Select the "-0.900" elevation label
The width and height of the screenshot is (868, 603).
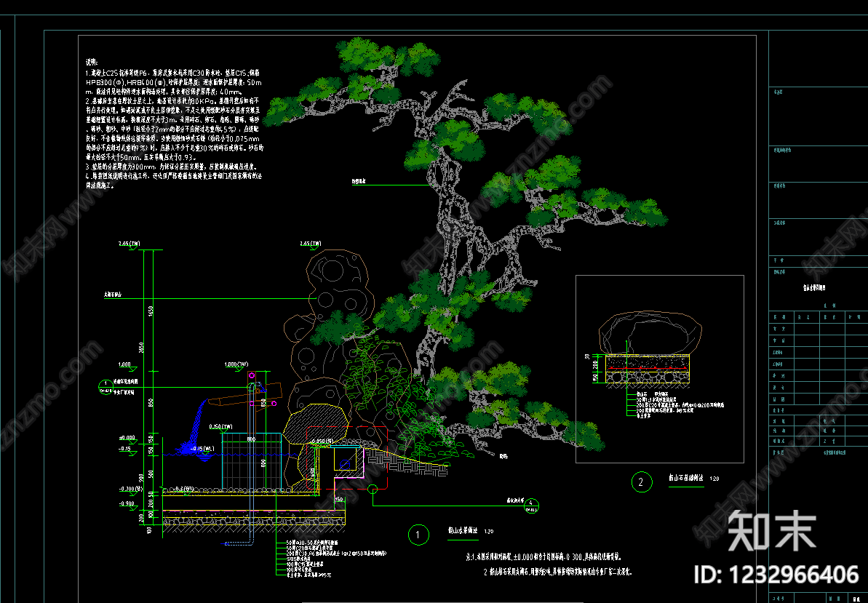[x=127, y=504]
